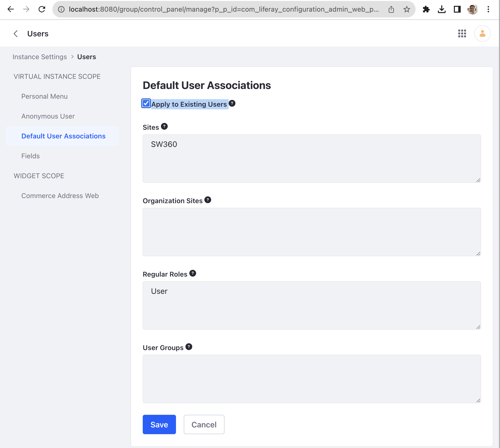This screenshot has width=500, height=448.
Task: Click the back arrow next to Users
Action: pyautogui.click(x=16, y=34)
